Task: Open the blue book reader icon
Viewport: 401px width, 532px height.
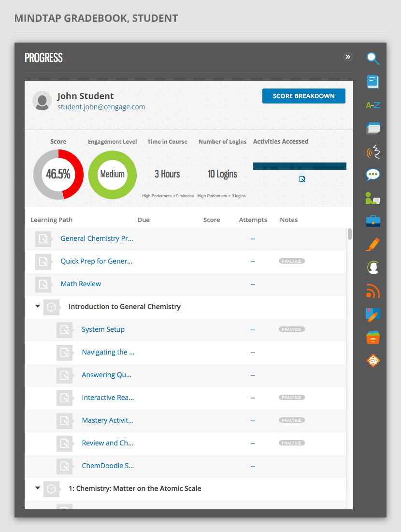Action: (x=372, y=82)
